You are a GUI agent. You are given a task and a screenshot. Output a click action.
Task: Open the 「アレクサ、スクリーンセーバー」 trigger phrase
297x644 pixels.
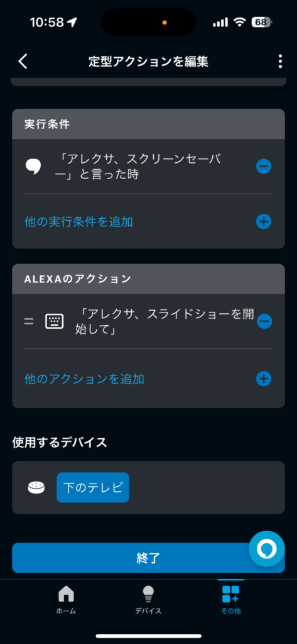[x=140, y=166]
